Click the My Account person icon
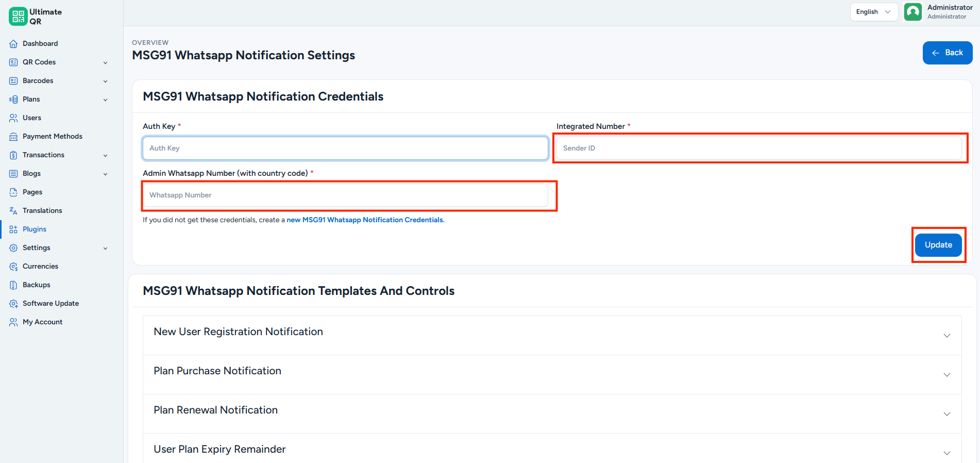 coord(13,322)
